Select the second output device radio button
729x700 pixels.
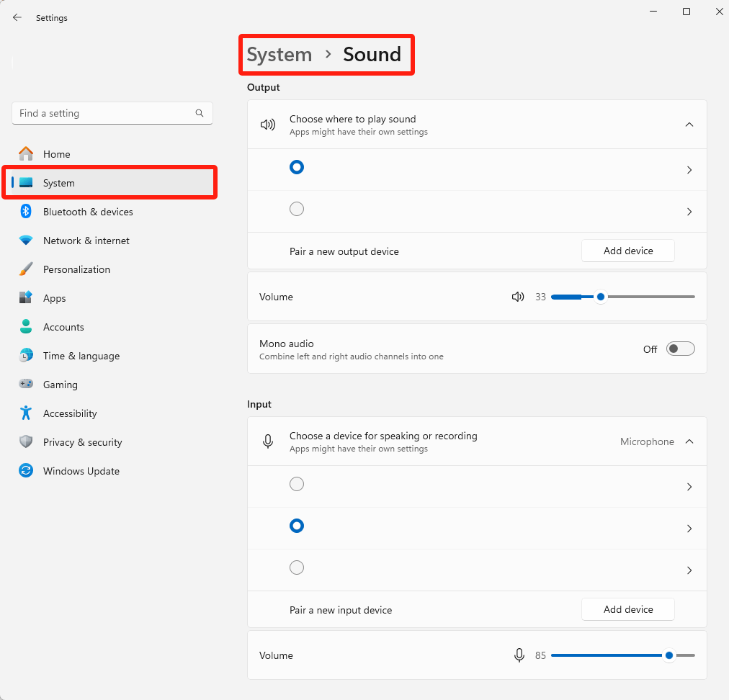(x=297, y=209)
